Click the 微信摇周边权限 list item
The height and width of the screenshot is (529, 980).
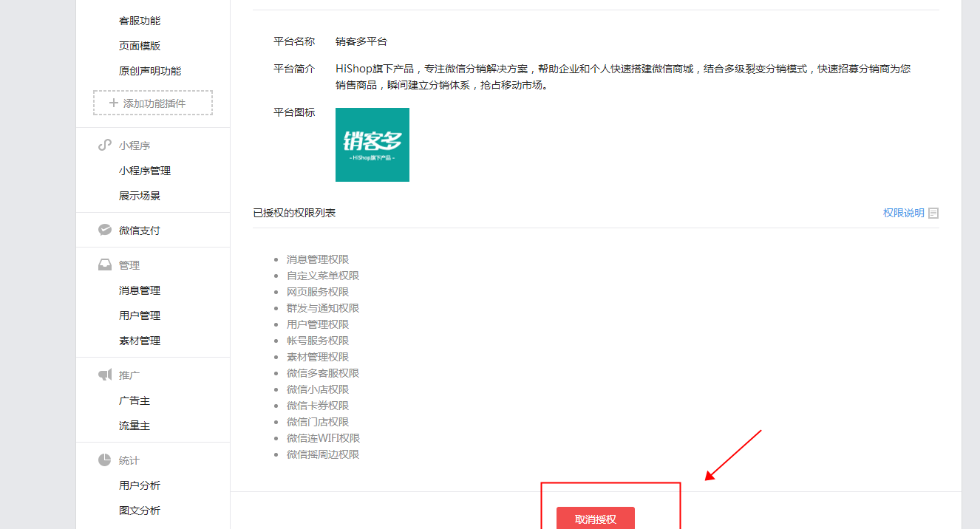tap(323, 454)
